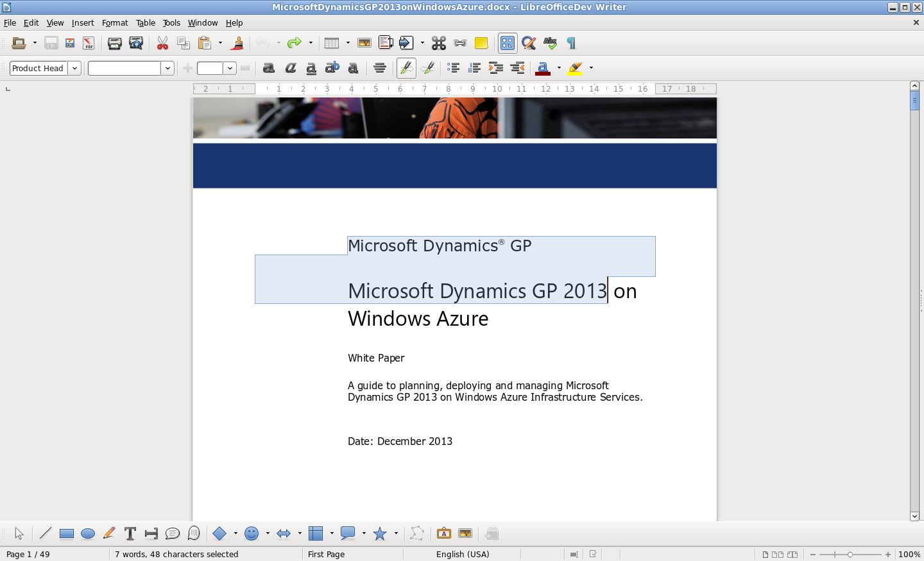The height and width of the screenshot is (561, 924).
Task: Open the font size dropdown list
Action: click(x=230, y=68)
